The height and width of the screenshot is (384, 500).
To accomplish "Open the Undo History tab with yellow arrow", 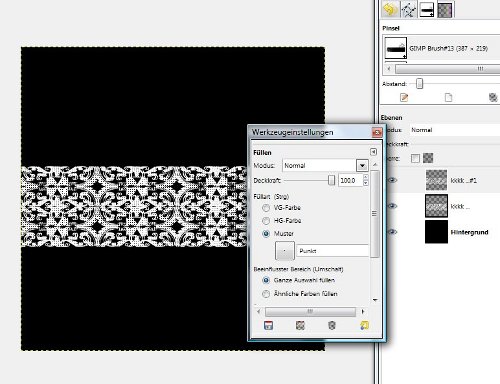I will click(390, 9).
